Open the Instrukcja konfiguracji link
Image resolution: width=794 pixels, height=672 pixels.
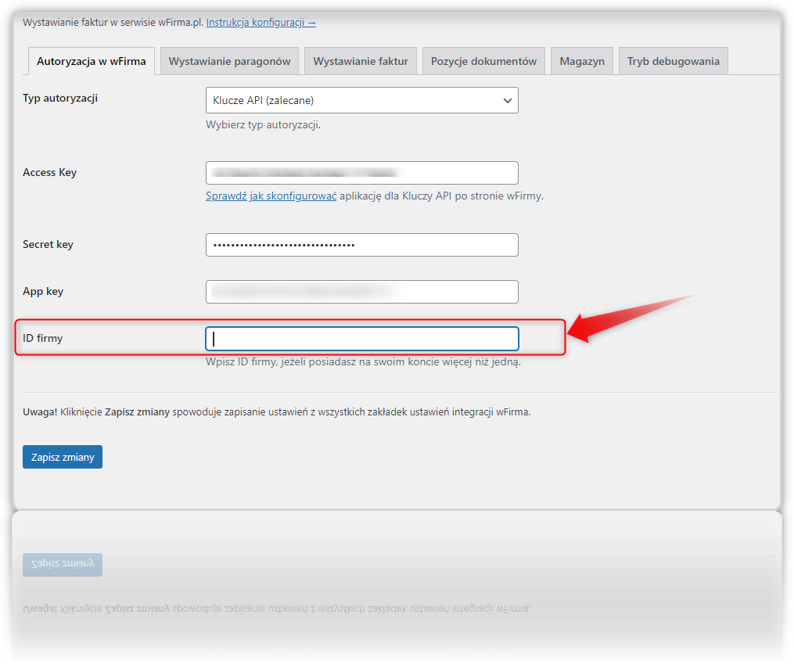260,22
